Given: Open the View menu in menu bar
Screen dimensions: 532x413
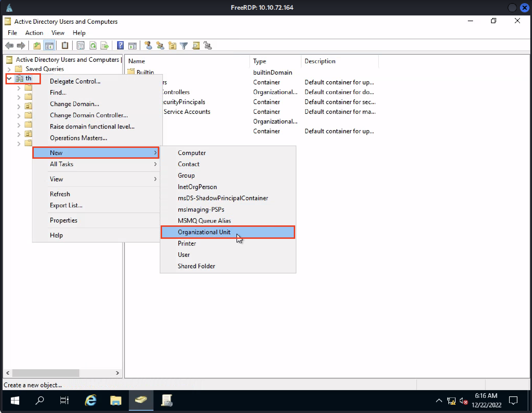Looking at the screenshot, I should click(58, 33).
